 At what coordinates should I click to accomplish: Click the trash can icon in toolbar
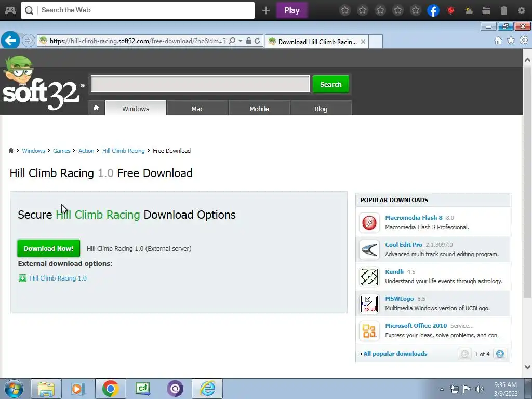(504, 10)
